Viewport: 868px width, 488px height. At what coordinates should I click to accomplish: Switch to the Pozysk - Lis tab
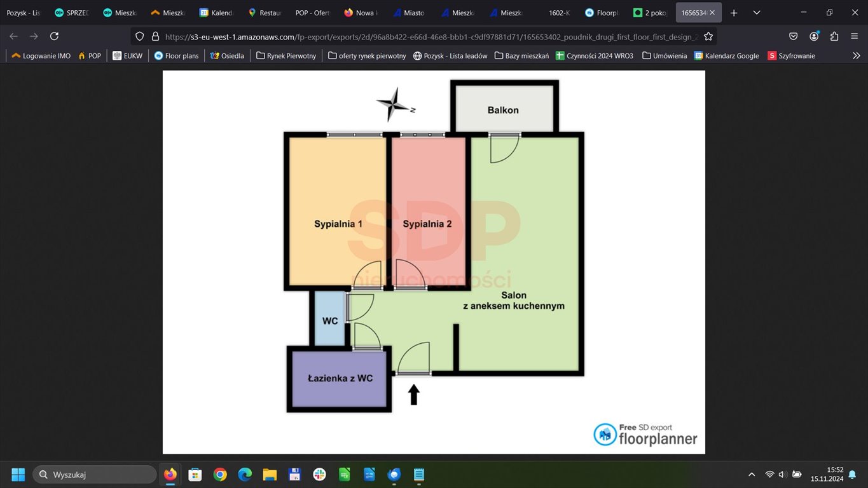[24, 13]
